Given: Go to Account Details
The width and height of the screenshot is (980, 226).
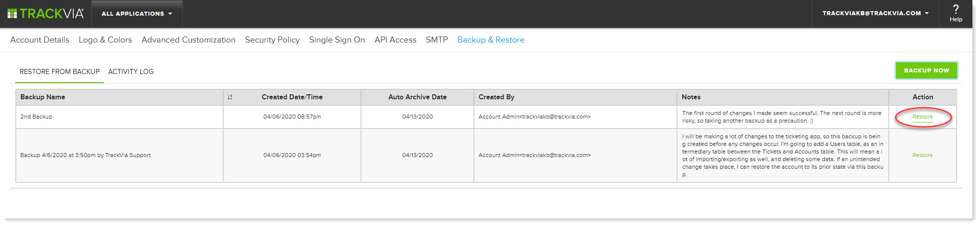Looking at the screenshot, I should click(40, 40).
